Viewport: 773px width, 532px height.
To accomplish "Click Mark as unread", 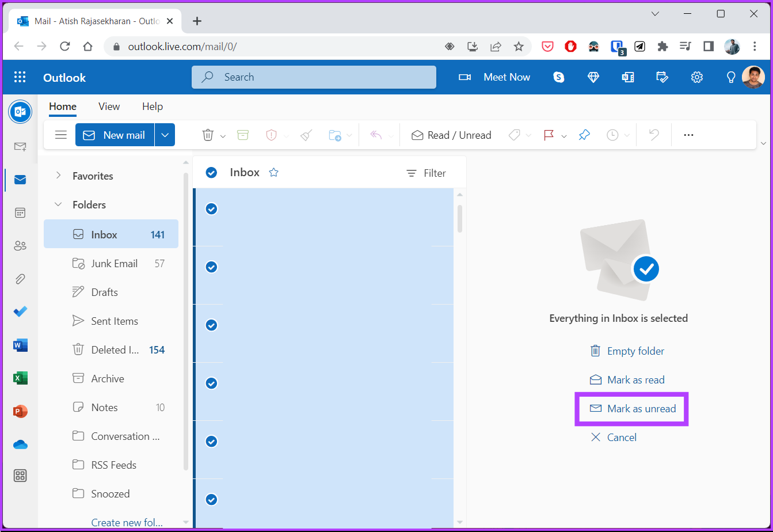I will (x=633, y=409).
